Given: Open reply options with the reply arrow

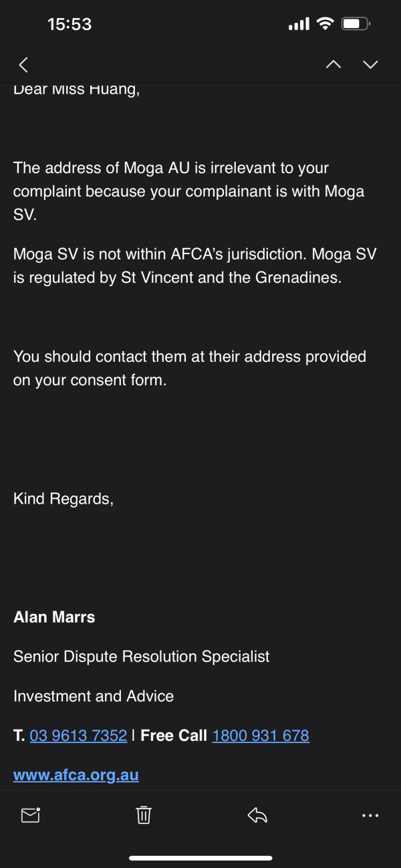Looking at the screenshot, I should pos(257,815).
